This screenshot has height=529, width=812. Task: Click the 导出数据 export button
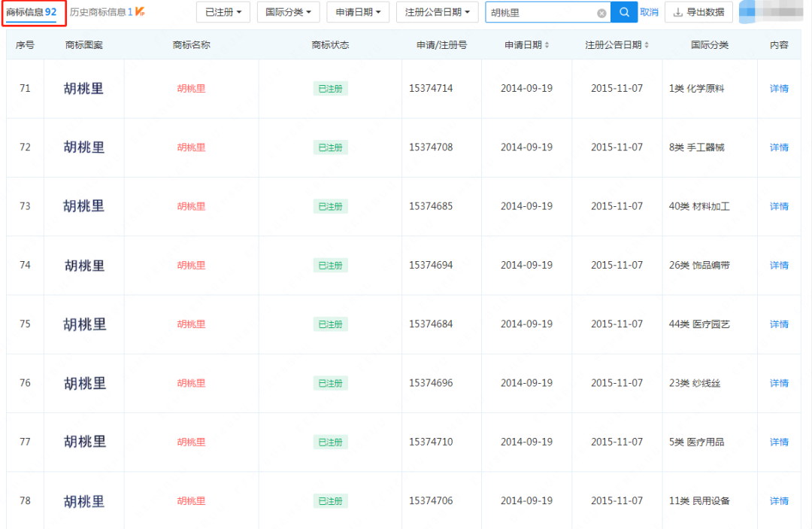coord(698,12)
